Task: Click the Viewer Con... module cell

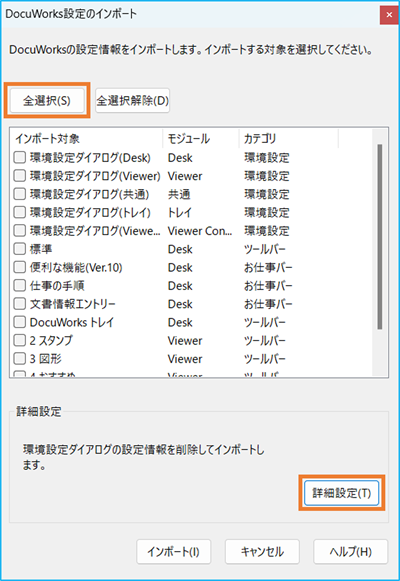Action: [x=200, y=230]
